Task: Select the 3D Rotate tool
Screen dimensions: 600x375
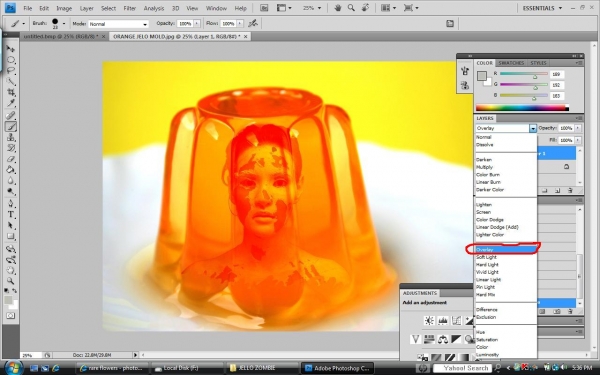Action: pos(11,249)
